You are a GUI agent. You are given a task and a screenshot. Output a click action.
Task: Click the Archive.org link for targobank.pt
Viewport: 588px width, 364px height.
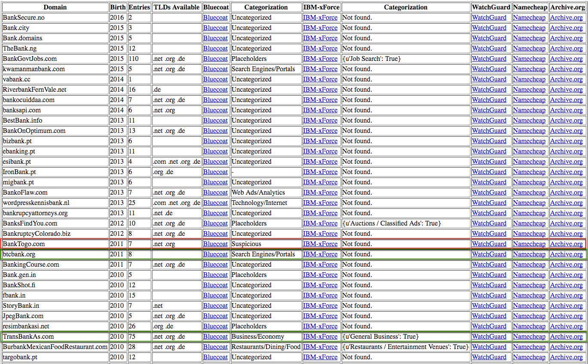[x=566, y=357]
